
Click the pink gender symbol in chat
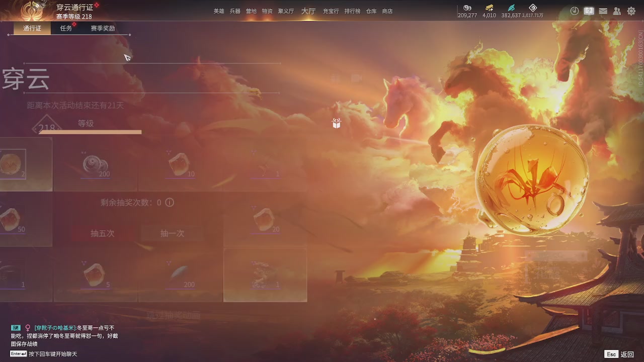(28, 328)
